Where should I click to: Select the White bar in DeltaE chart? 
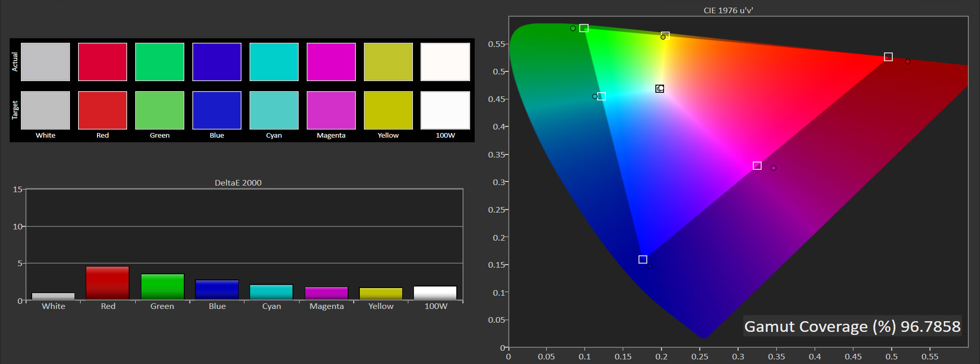tap(53, 297)
